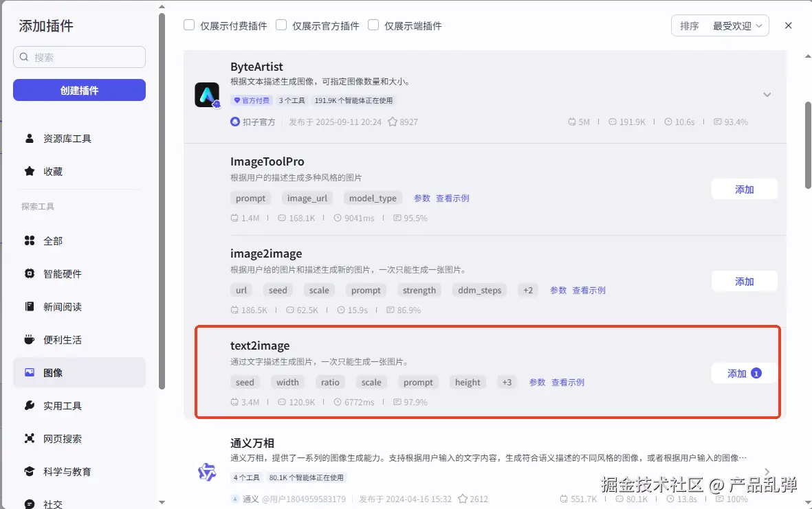The width and height of the screenshot is (812, 509).
Task: Click the 社交 chat bubble icon
Action: [30, 504]
